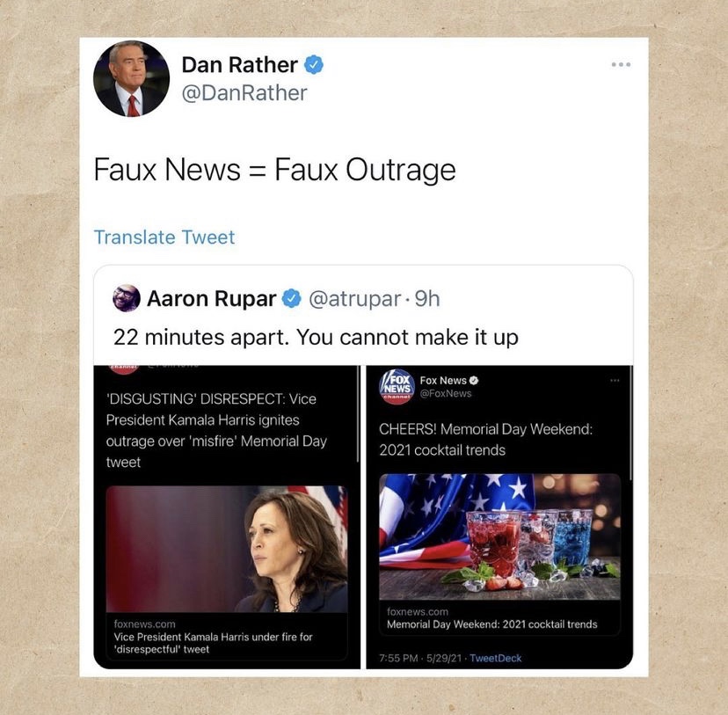The height and width of the screenshot is (715, 728).
Task: Click the Translate Tweet link
Action: pyautogui.click(x=164, y=237)
